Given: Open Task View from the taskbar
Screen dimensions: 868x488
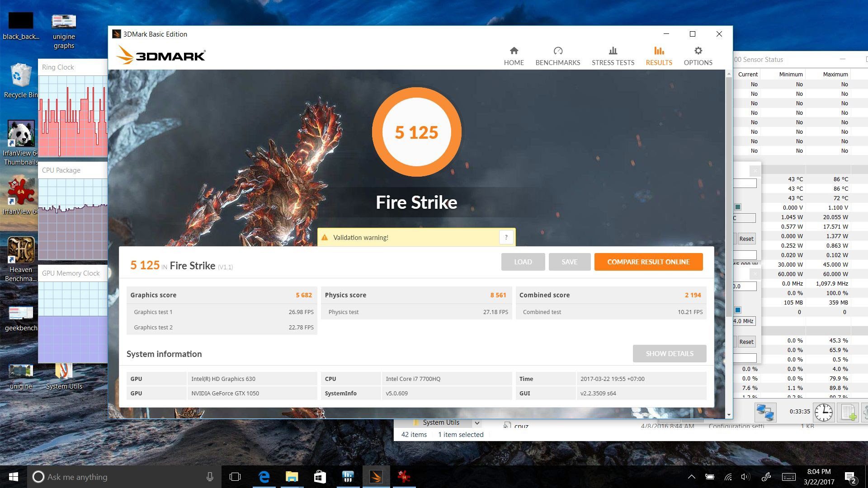Looking at the screenshot, I should pyautogui.click(x=235, y=477).
